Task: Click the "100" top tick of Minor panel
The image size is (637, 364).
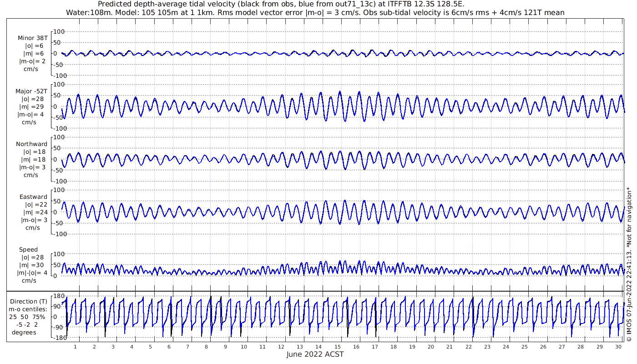Action: click(60, 31)
